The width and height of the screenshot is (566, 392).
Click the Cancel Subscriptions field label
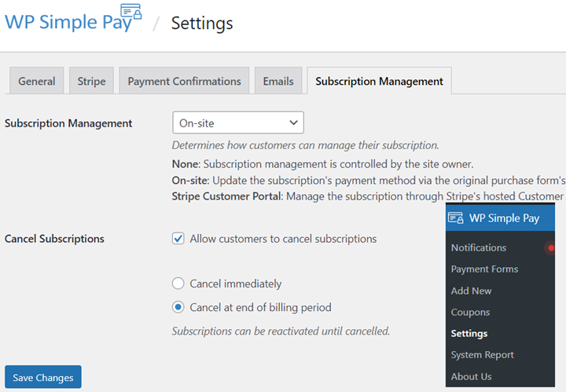click(54, 239)
